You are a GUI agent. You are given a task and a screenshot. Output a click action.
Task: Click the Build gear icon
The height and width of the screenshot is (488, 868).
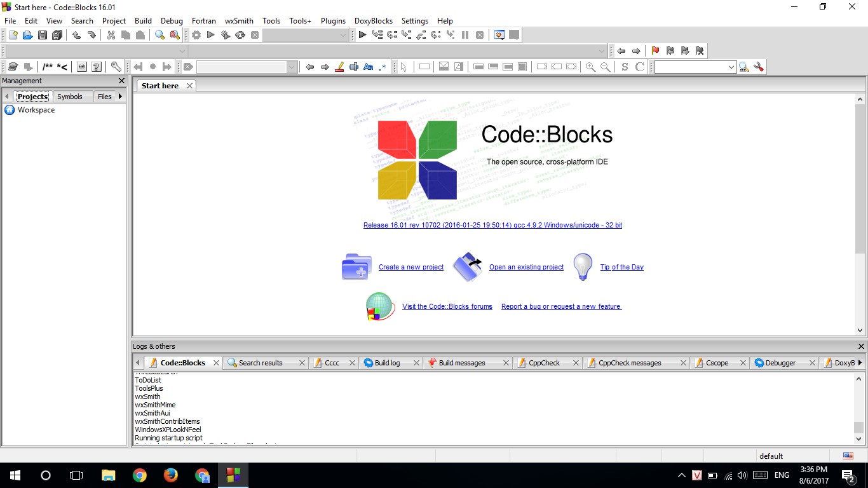pos(196,35)
